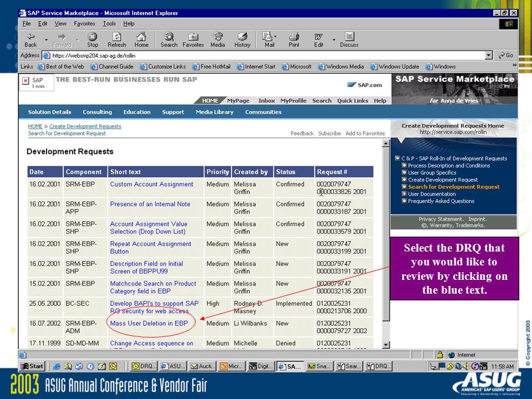532x399 pixels.
Task: Click the scrollbar down arrow
Action: (x=386, y=345)
